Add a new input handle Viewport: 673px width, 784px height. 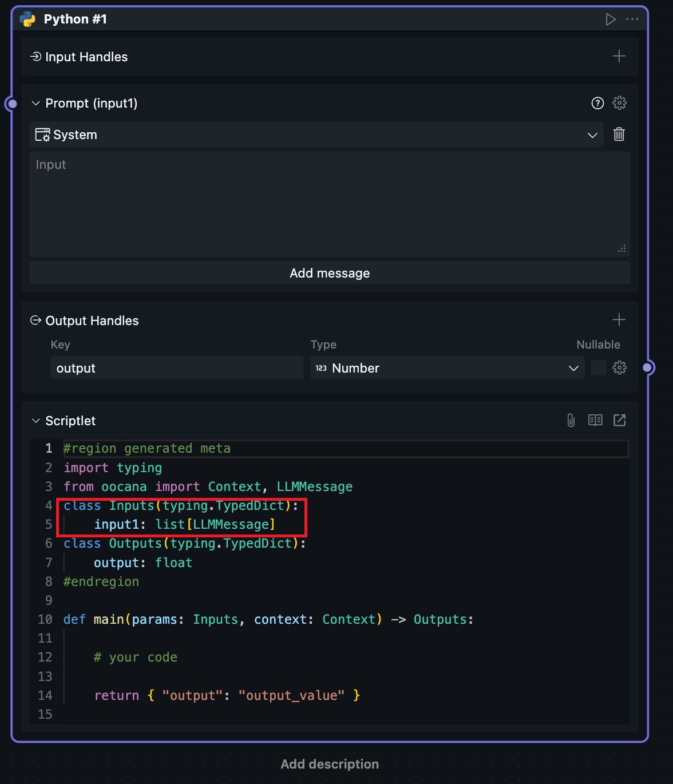tap(619, 57)
